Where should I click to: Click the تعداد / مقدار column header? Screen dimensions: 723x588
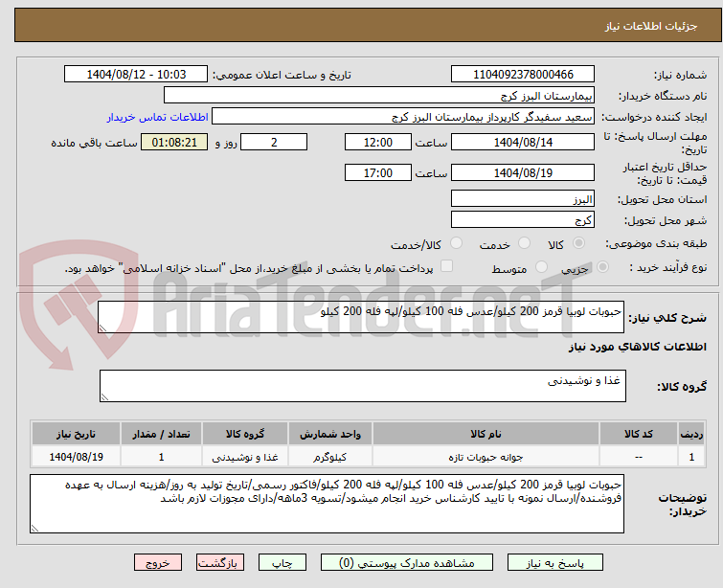(161, 434)
